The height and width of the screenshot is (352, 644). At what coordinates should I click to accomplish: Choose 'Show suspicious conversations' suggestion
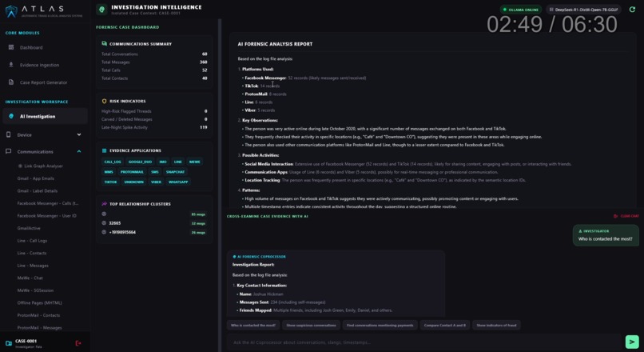(x=311, y=326)
